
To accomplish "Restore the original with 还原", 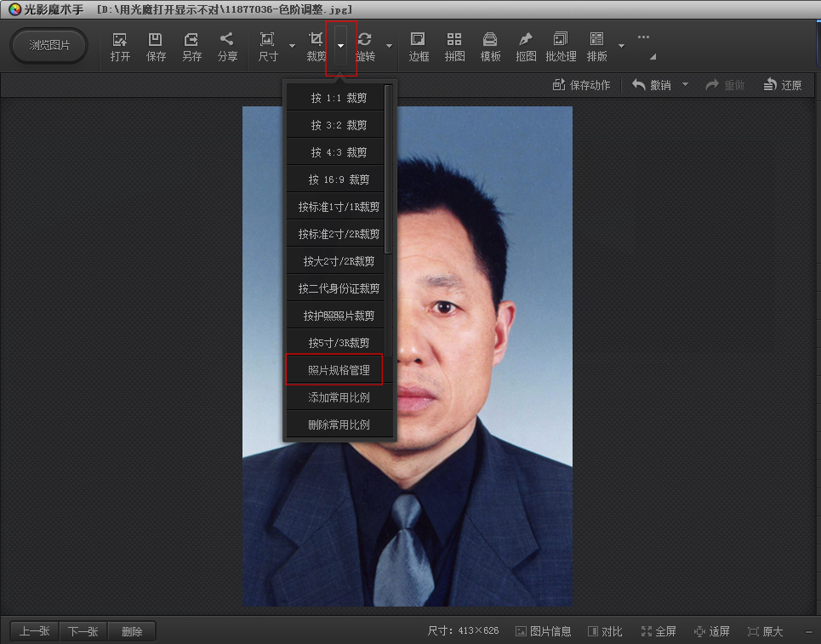I will click(x=783, y=85).
